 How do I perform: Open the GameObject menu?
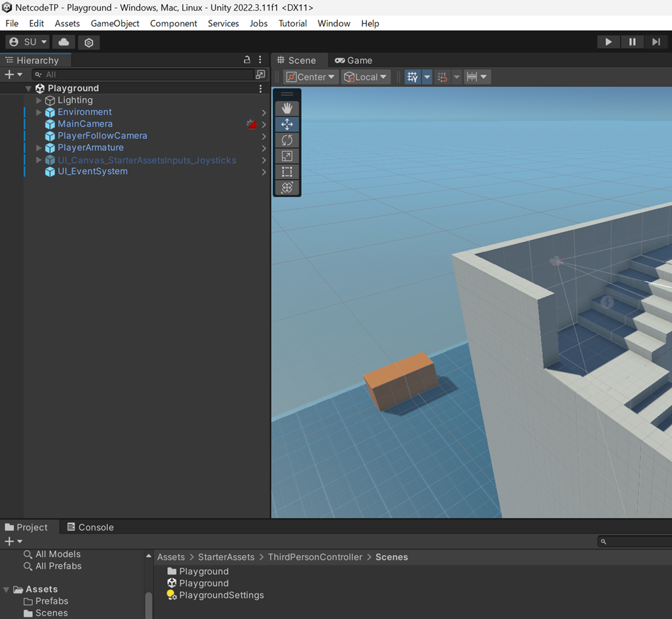click(x=115, y=23)
